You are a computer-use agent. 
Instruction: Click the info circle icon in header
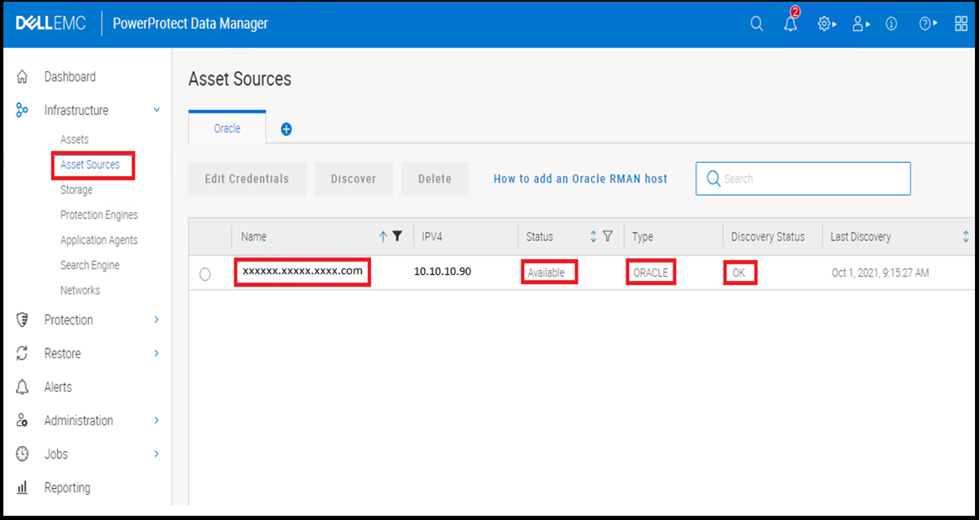(x=891, y=23)
